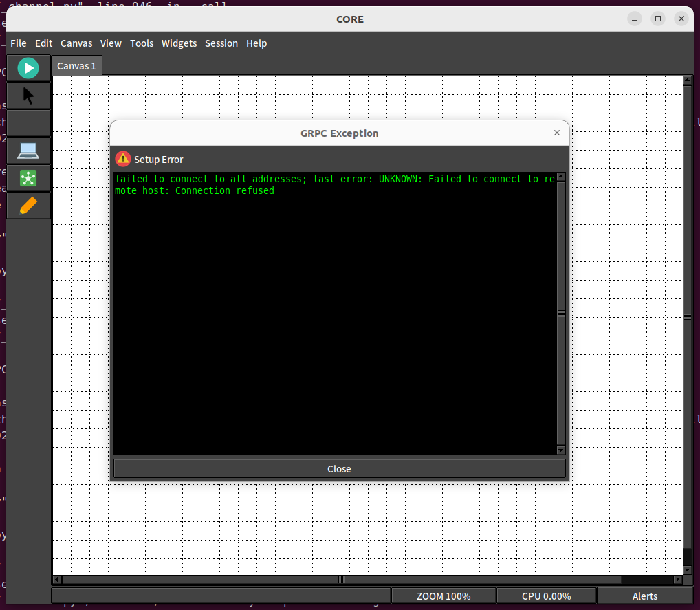
Task: Start the session with the play button
Action: tap(28, 67)
